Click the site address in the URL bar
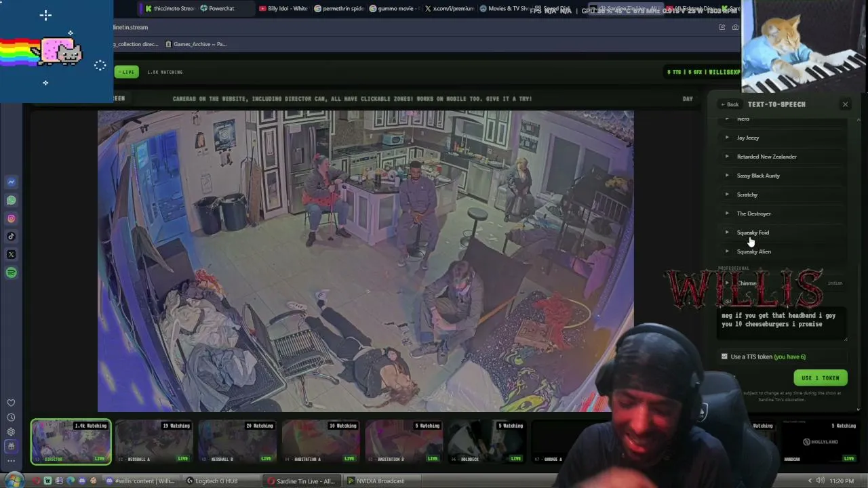 pos(130,27)
